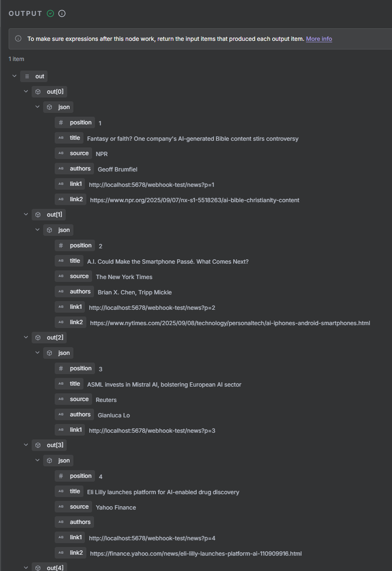Click the title key of ASML article
This screenshot has width=392, height=571.
point(75,384)
